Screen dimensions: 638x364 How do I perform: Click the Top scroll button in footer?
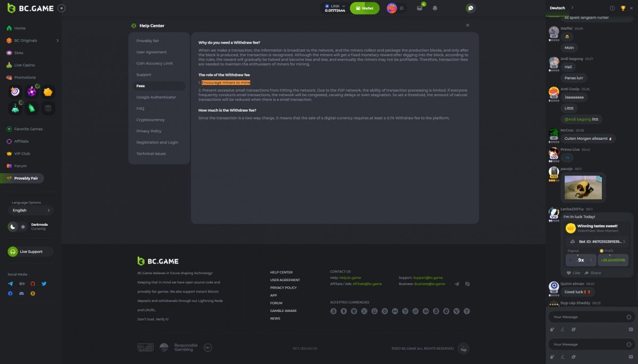coord(463,348)
